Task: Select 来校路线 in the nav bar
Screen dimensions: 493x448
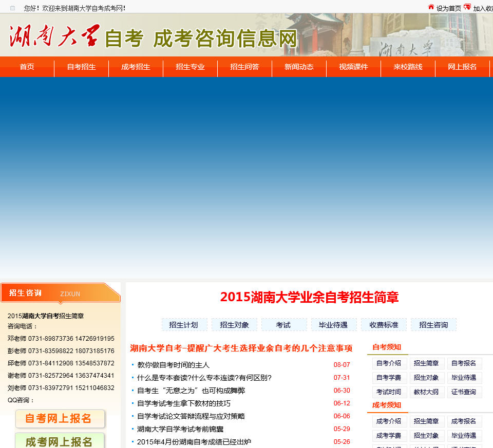Action: pyautogui.click(x=408, y=67)
